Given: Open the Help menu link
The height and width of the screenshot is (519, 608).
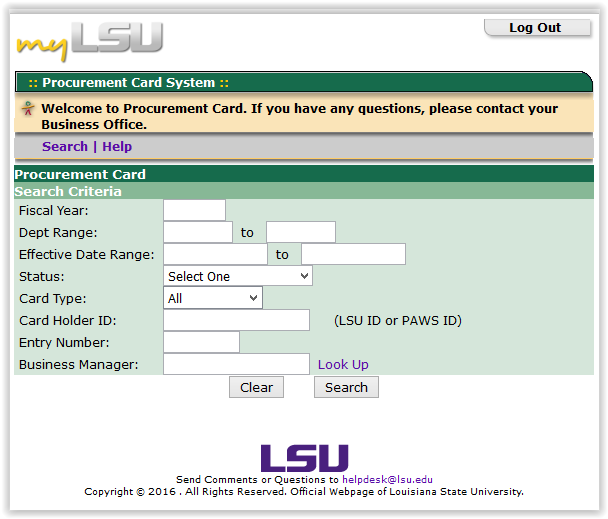Looking at the screenshot, I should point(117,147).
